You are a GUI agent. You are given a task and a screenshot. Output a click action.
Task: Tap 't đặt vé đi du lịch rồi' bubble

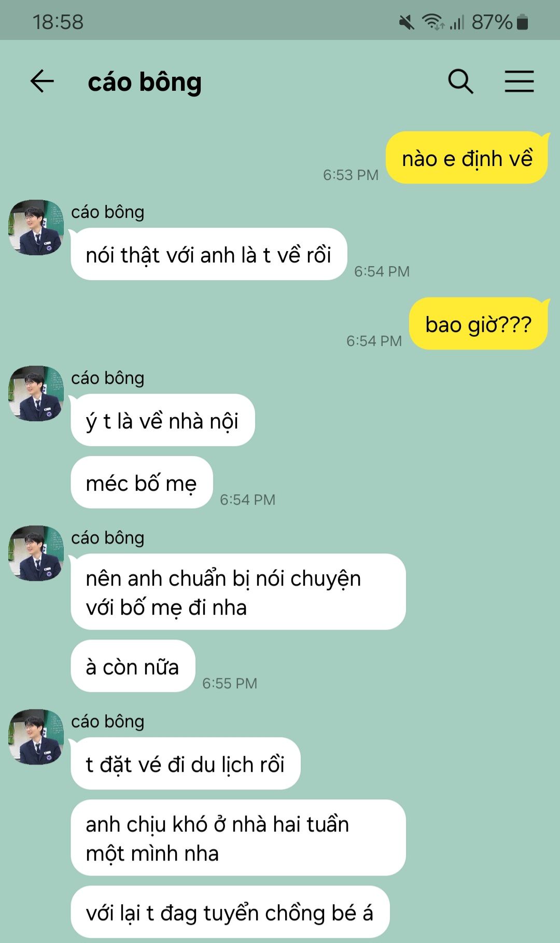[185, 764]
